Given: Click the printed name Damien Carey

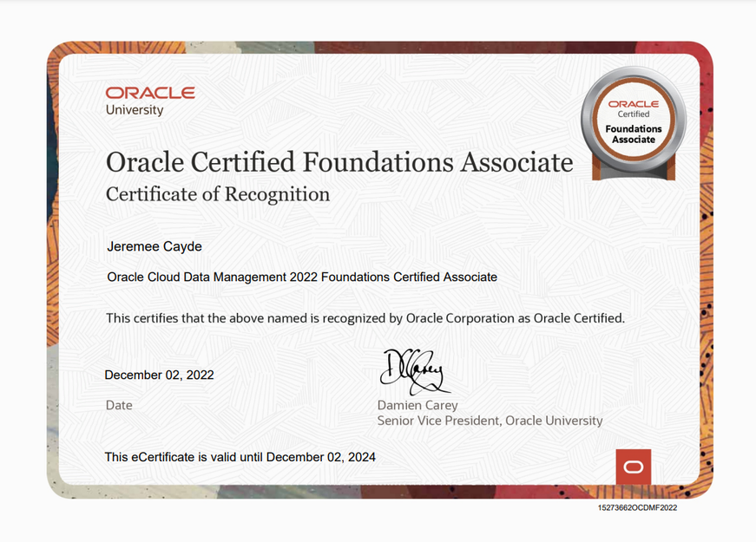Looking at the screenshot, I should tap(417, 405).
